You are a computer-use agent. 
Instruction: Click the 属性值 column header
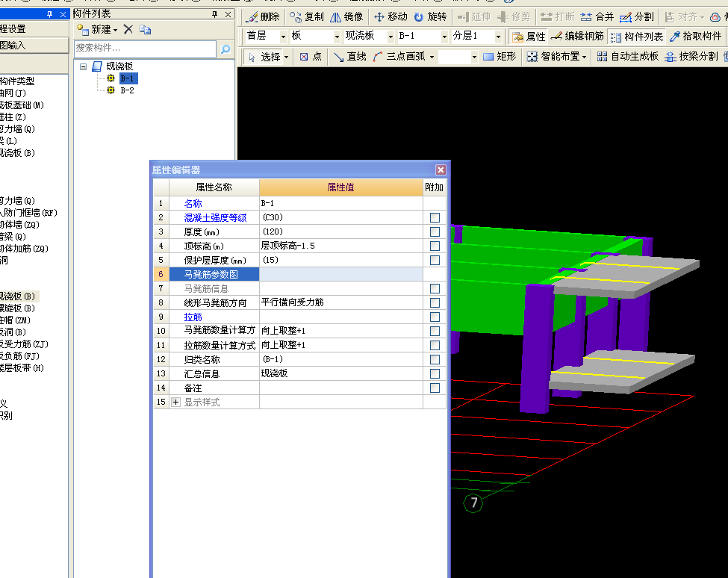pyautogui.click(x=340, y=187)
